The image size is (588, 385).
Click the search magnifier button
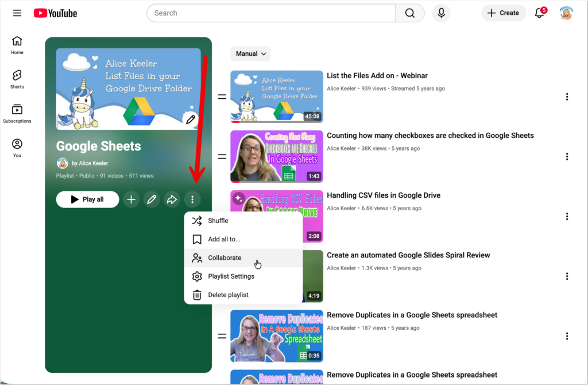point(409,13)
